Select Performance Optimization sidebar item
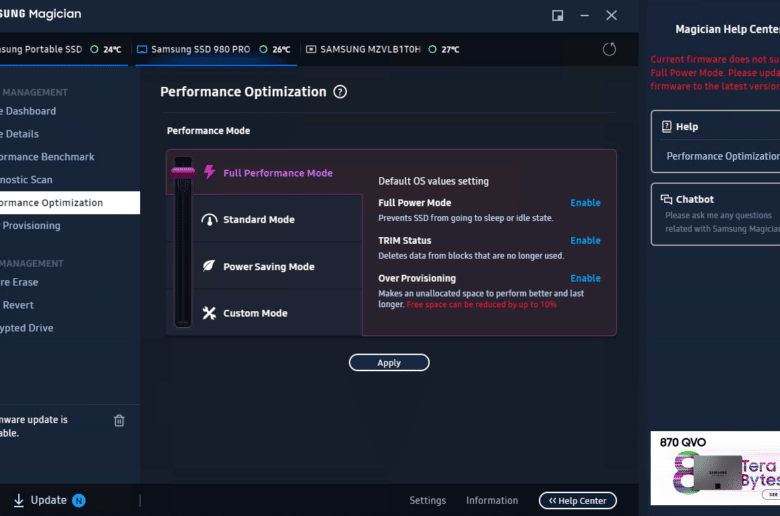The width and height of the screenshot is (780, 516). [x=70, y=203]
